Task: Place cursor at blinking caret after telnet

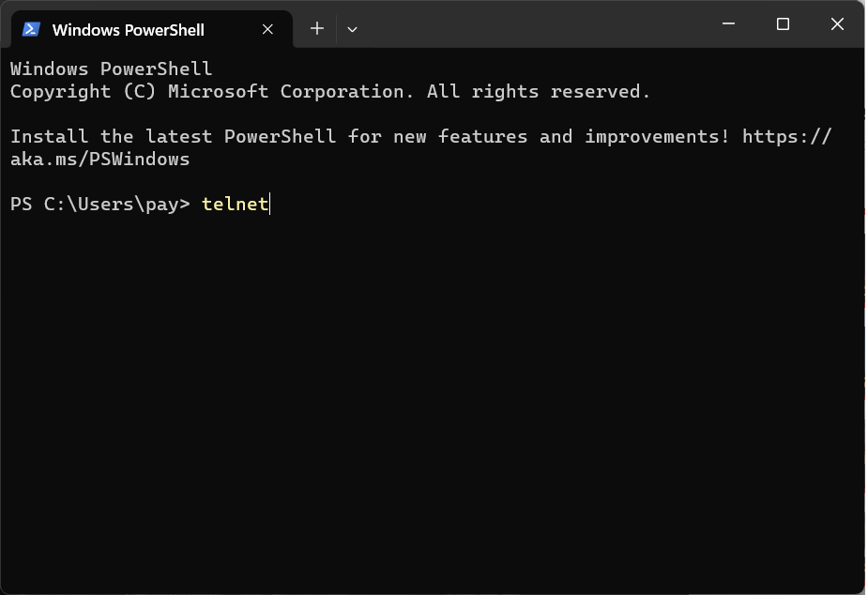Action: [270, 204]
